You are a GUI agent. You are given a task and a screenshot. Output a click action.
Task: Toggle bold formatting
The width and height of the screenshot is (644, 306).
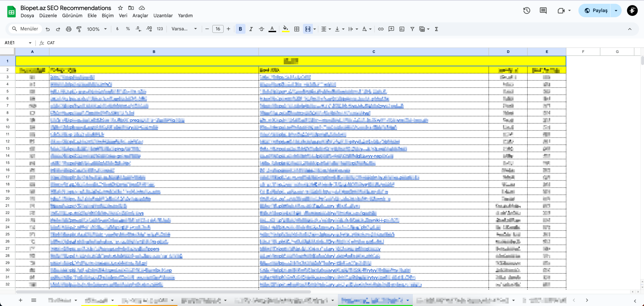tap(240, 29)
